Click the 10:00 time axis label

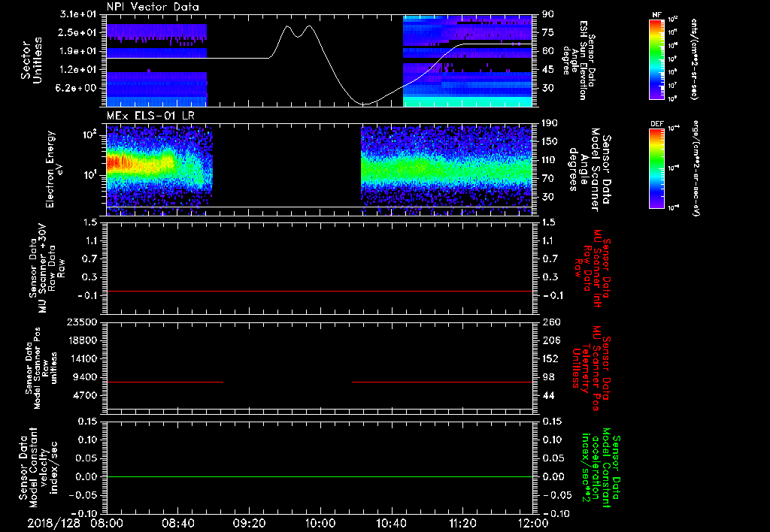[x=320, y=523]
